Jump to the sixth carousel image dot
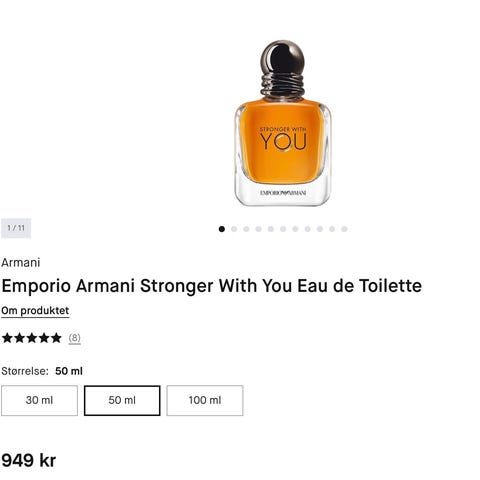Viewport: 480px width, 480px height. (x=283, y=229)
